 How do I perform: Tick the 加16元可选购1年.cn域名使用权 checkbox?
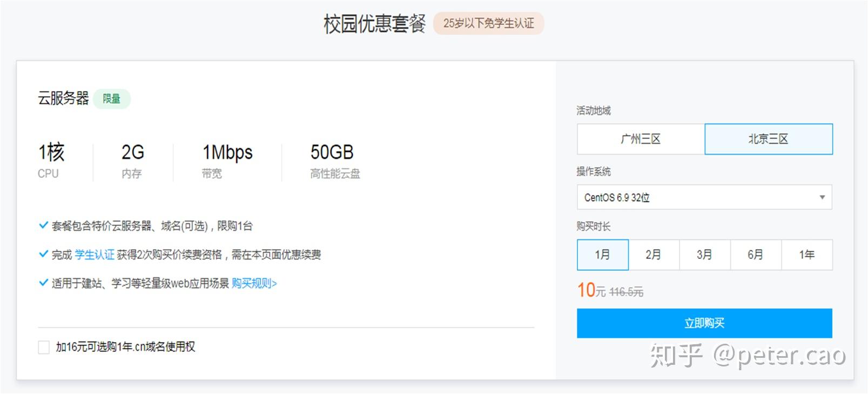(44, 347)
